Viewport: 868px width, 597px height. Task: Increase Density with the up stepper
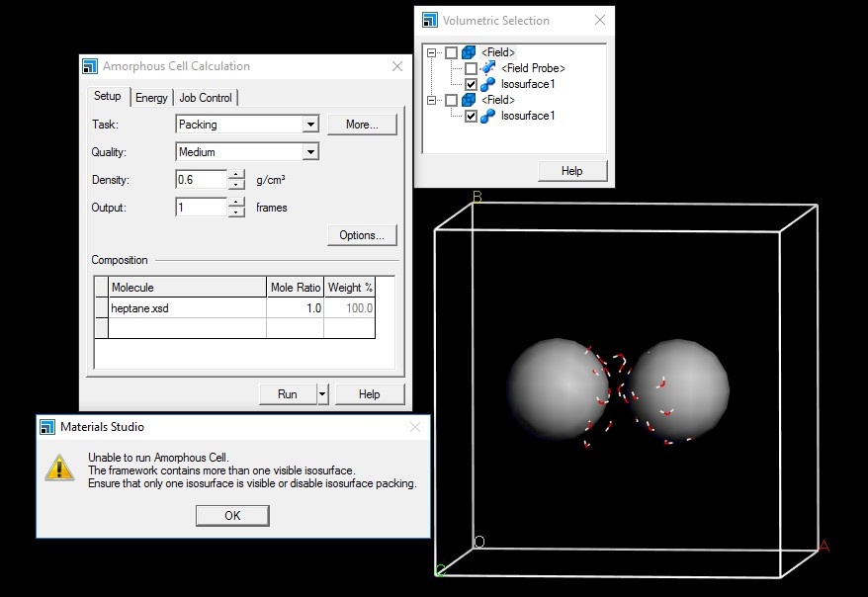236,174
